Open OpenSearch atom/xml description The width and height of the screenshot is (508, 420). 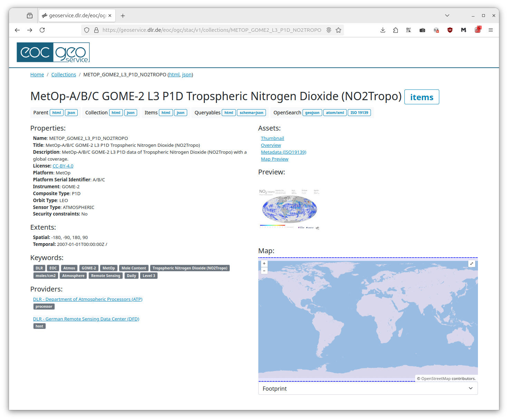pyautogui.click(x=335, y=113)
